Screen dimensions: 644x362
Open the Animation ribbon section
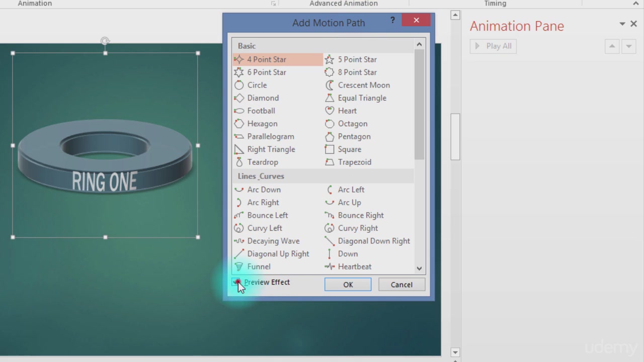[35, 4]
